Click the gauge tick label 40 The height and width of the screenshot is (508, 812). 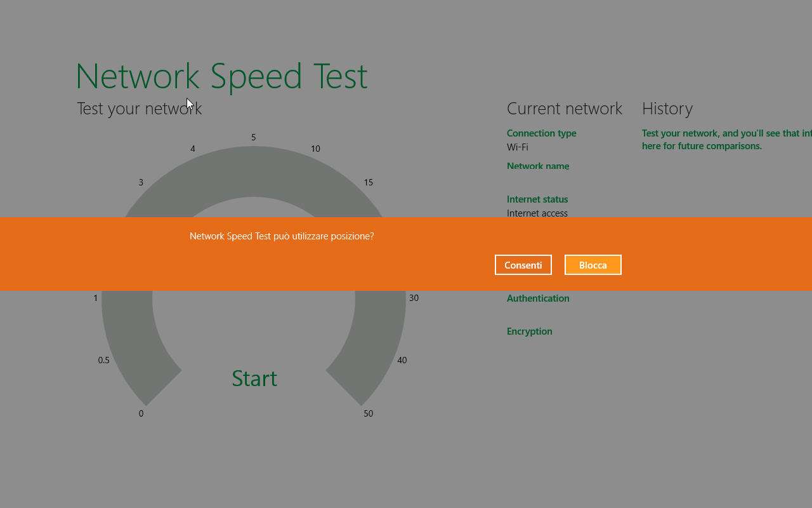click(402, 360)
